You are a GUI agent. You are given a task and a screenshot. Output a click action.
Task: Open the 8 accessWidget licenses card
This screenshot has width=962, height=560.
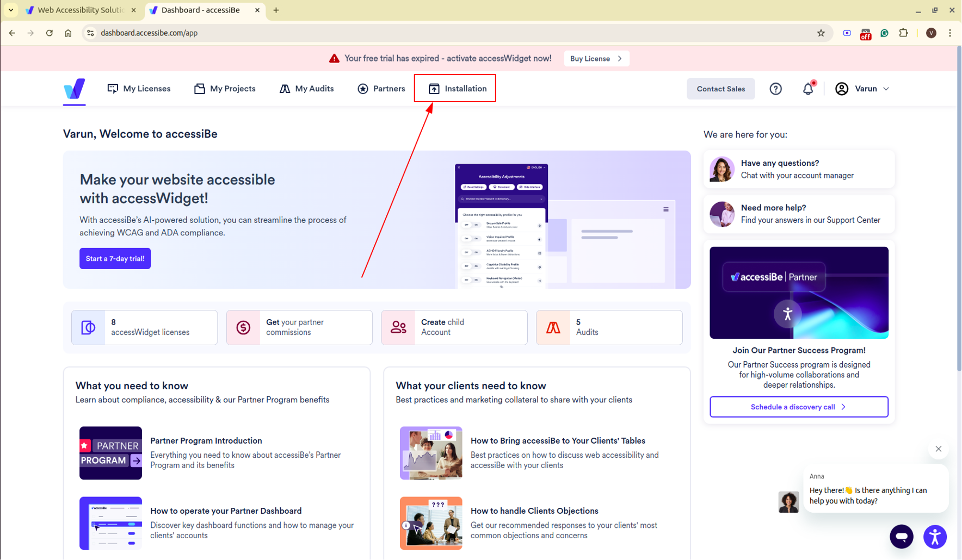[144, 327]
